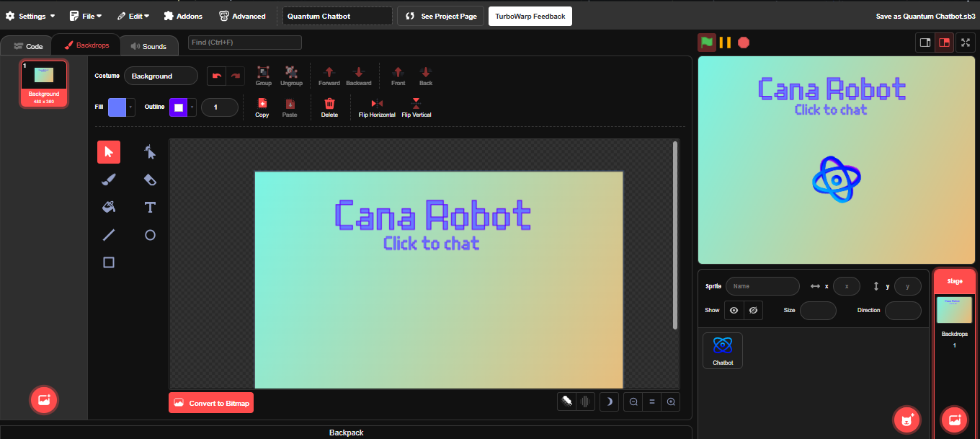Screen dimensions: 980x439
Task: Pick the Text tool
Action: pos(150,207)
